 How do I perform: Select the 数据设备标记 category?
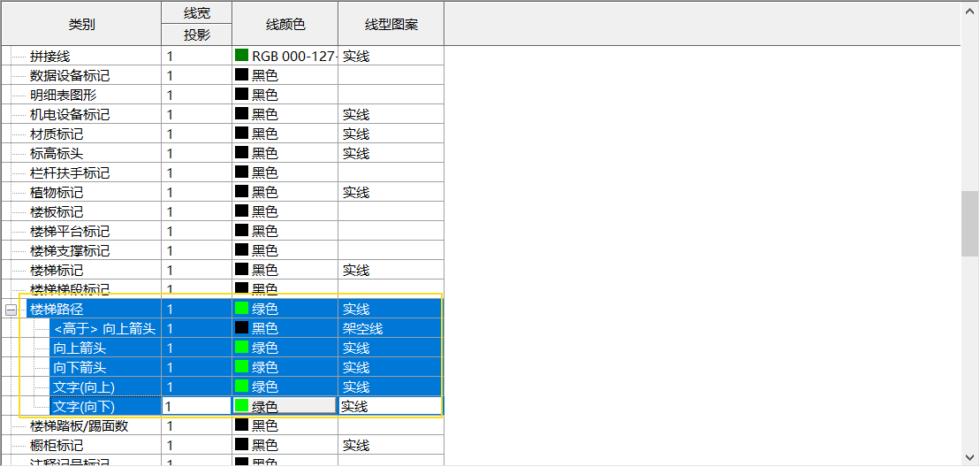(x=69, y=75)
